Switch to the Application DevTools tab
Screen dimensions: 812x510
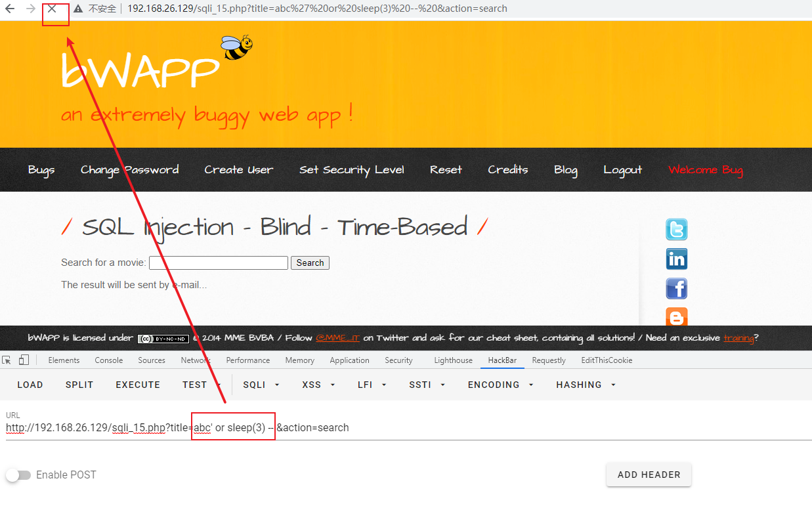pos(349,360)
